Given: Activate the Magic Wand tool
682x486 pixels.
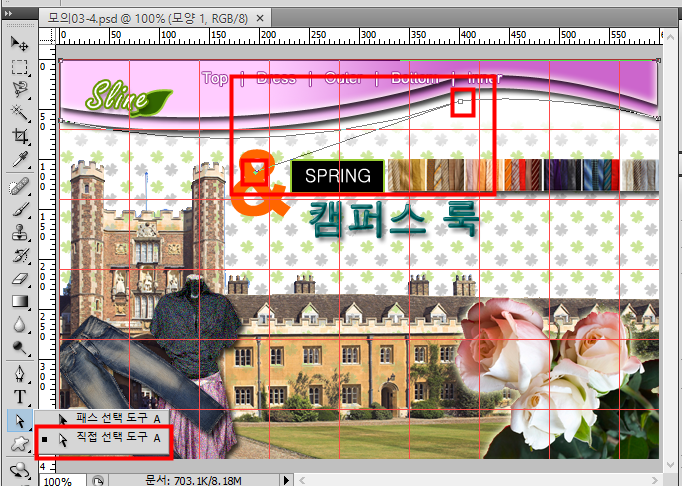Looking at the screenshot, I should point(19,112).
